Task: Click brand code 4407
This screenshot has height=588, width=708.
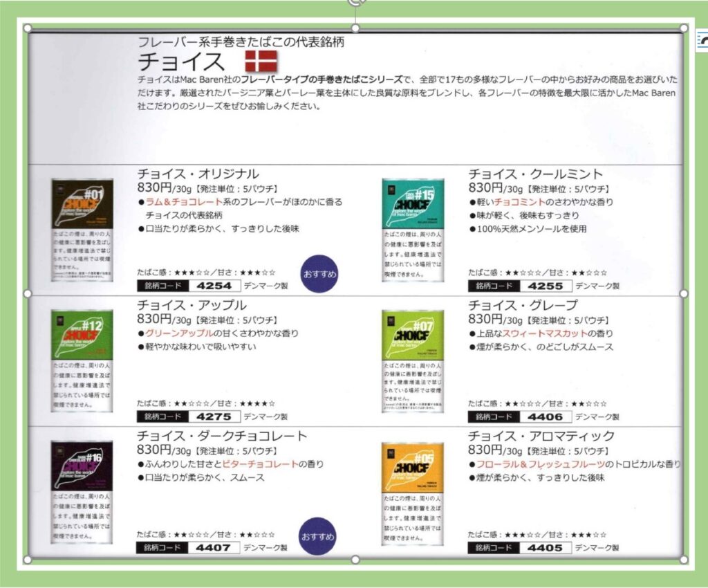Action: 213,547
